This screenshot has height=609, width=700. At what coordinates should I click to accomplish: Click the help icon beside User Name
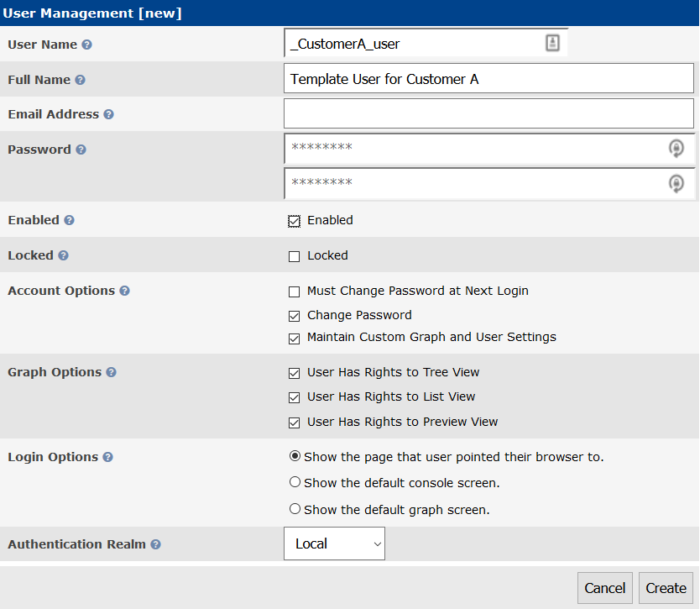[87, 45]
